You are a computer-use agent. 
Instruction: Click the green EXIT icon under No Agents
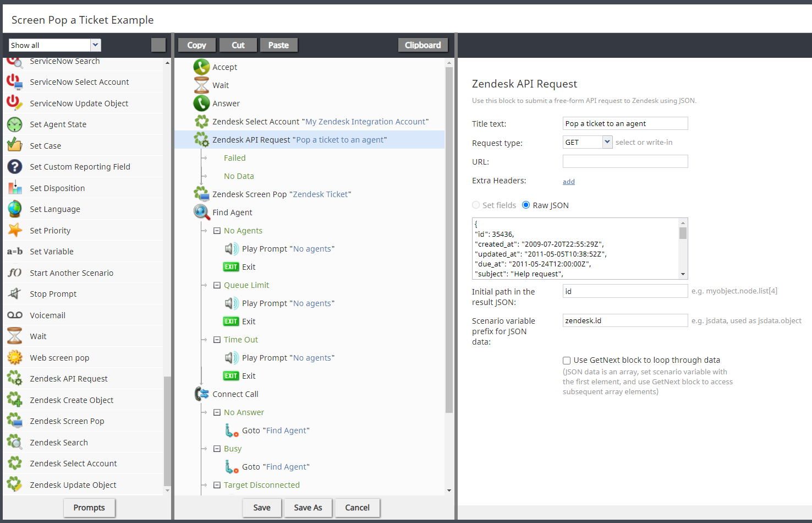[x=231, y=267]
